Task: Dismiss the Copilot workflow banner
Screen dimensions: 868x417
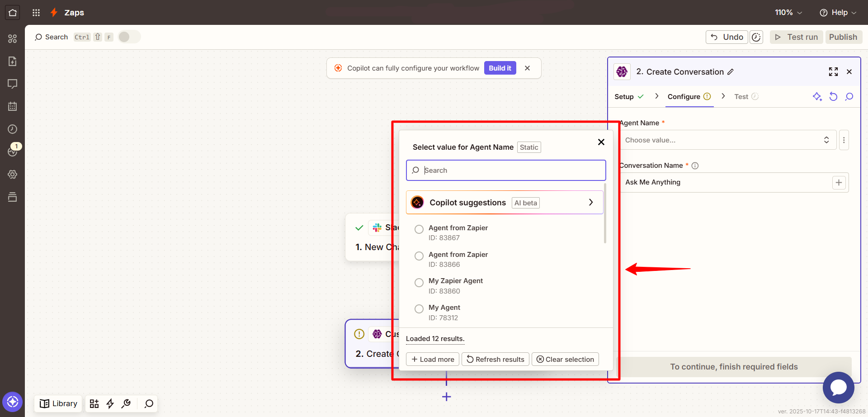Action: (x=527, y=68)
